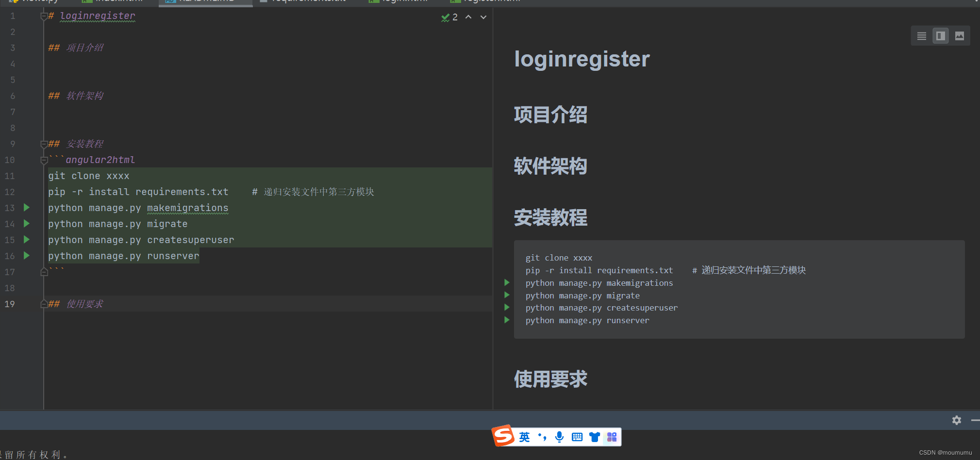Run createsuperuser from the preview pane arrow
Screen dimensions: 980x460
507,307
